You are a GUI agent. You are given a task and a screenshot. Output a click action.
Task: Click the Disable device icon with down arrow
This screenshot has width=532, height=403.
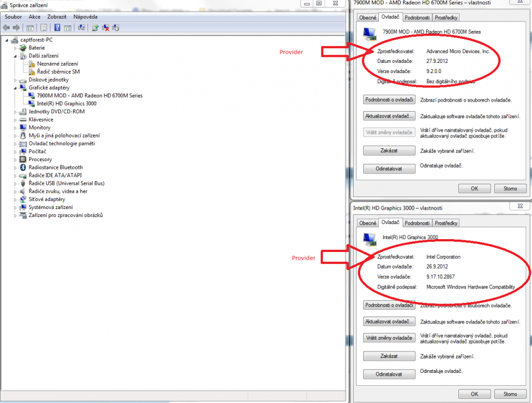[116, 28]
